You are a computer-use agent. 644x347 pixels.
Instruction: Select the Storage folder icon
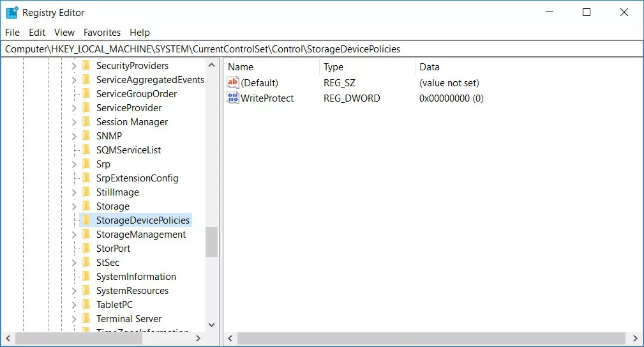click(86, 206)
